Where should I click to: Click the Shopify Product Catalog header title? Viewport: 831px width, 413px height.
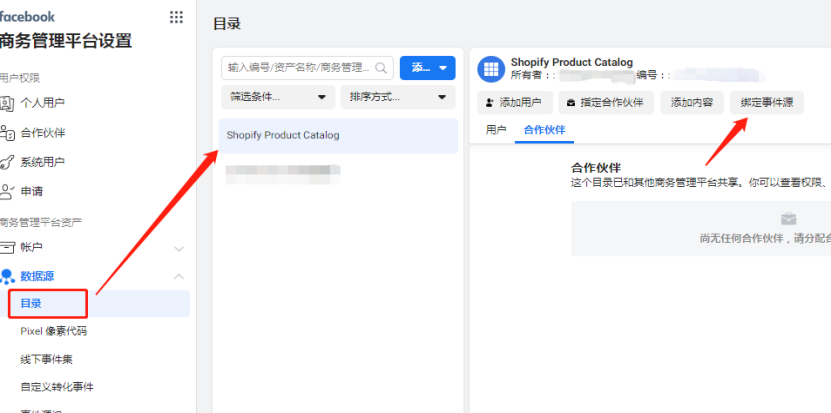[572, 62]
